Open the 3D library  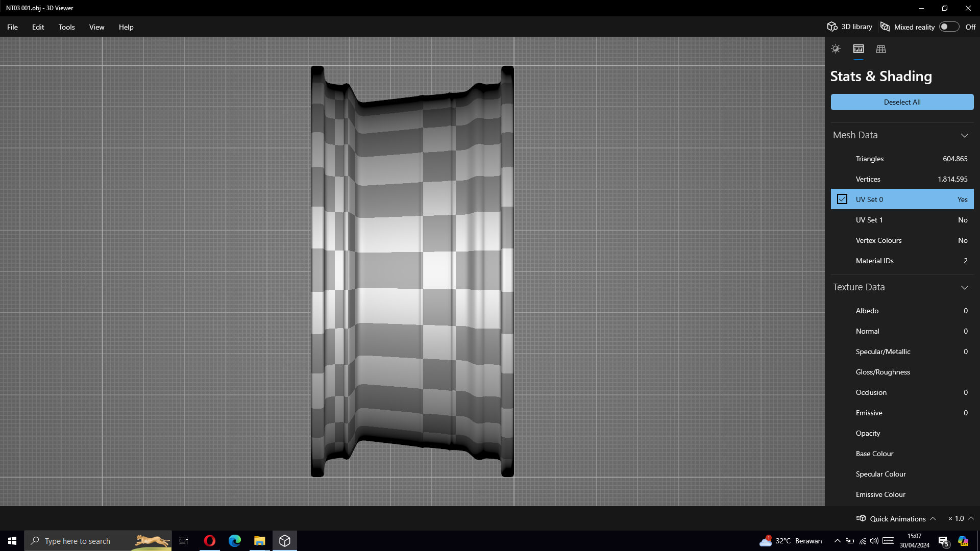pyautogui.click(x=850, y=27)
